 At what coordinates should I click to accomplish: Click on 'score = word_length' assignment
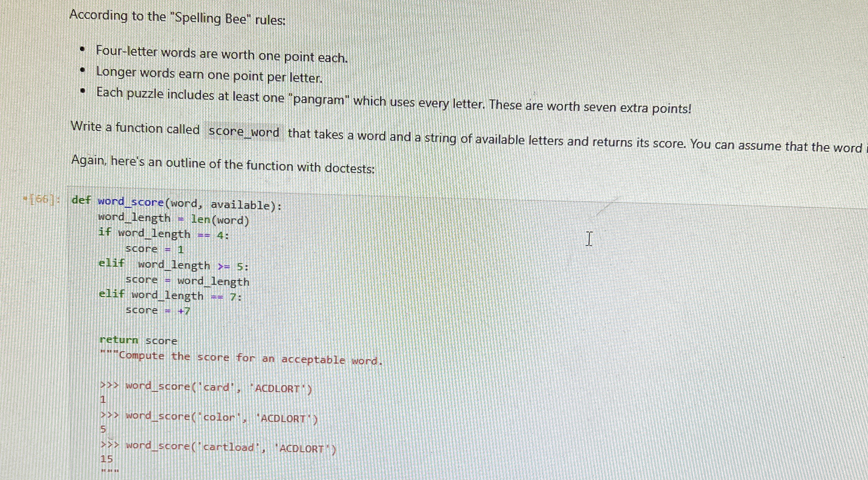(187, 281)
